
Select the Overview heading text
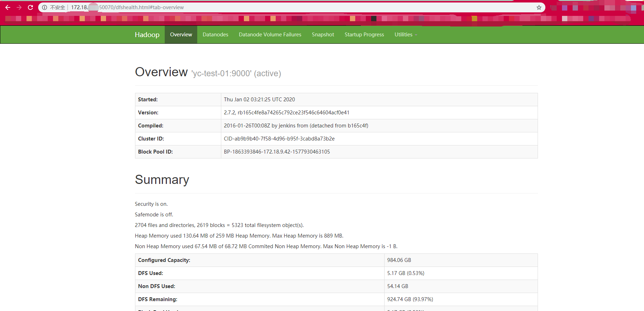(161, 72)
